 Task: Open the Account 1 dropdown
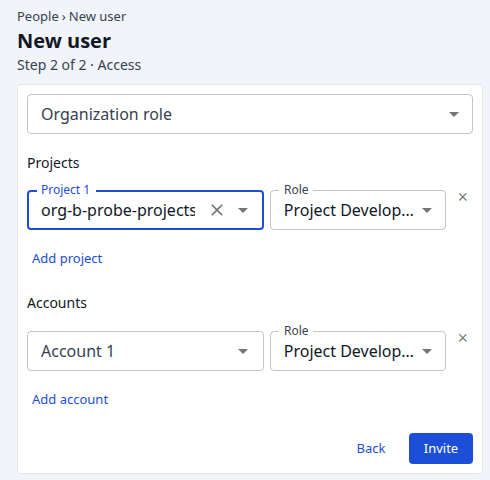145,351
